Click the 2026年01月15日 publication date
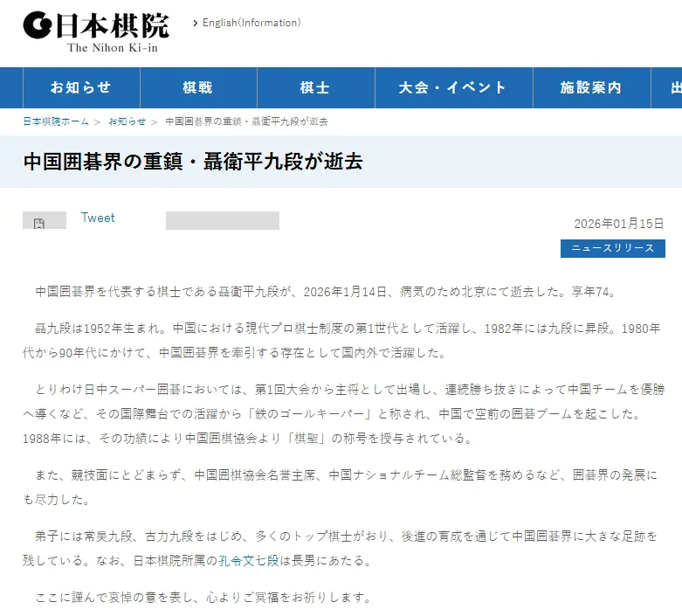The width and height of the screenshot is (682, 616). click(619, 224)
